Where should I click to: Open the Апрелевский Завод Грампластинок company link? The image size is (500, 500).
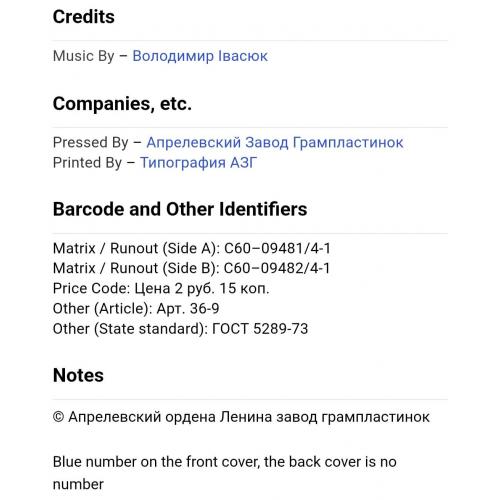[x=275, y=143]
